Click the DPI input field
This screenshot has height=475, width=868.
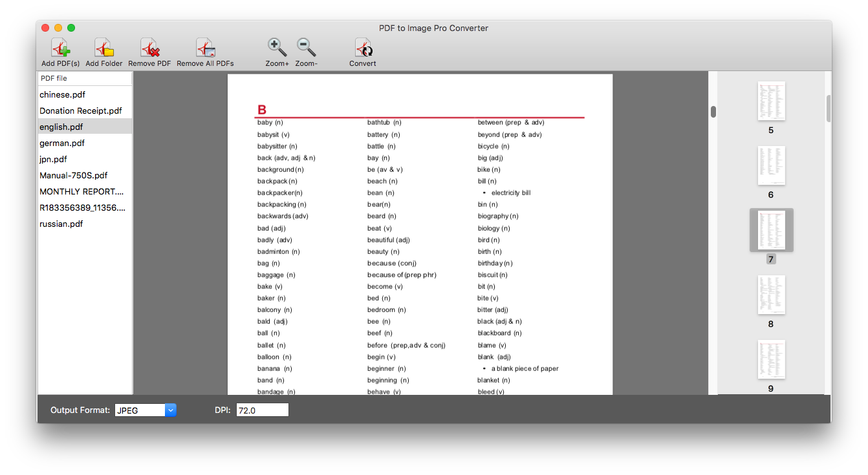pyautogui.click(x=262, y=410)
